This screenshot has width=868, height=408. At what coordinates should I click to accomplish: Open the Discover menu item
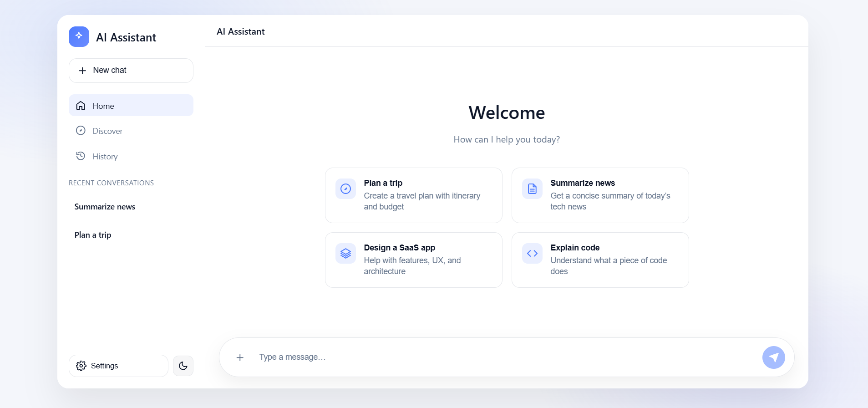tap(131, 131)
